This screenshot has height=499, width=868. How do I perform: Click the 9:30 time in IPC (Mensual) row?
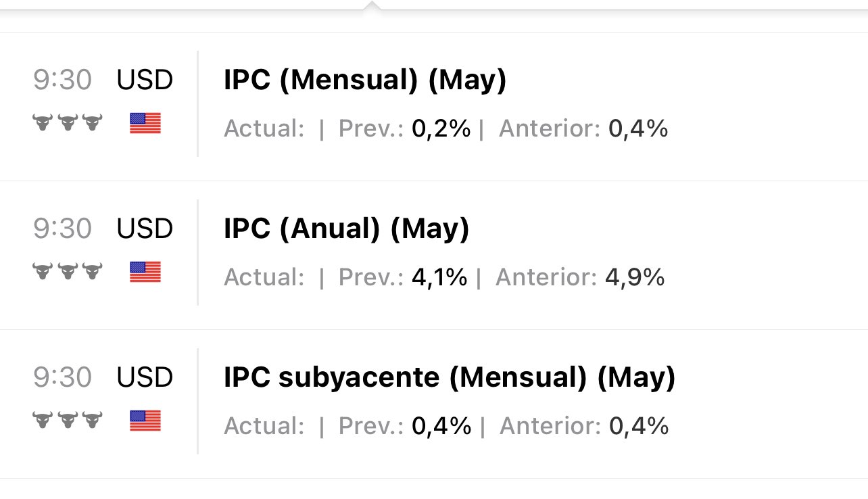pos(62,80)
